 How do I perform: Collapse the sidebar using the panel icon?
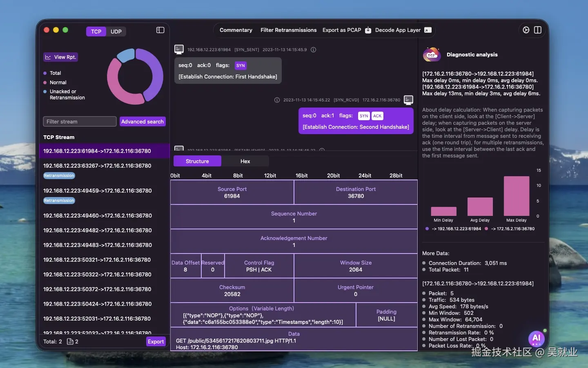point(160,30)
